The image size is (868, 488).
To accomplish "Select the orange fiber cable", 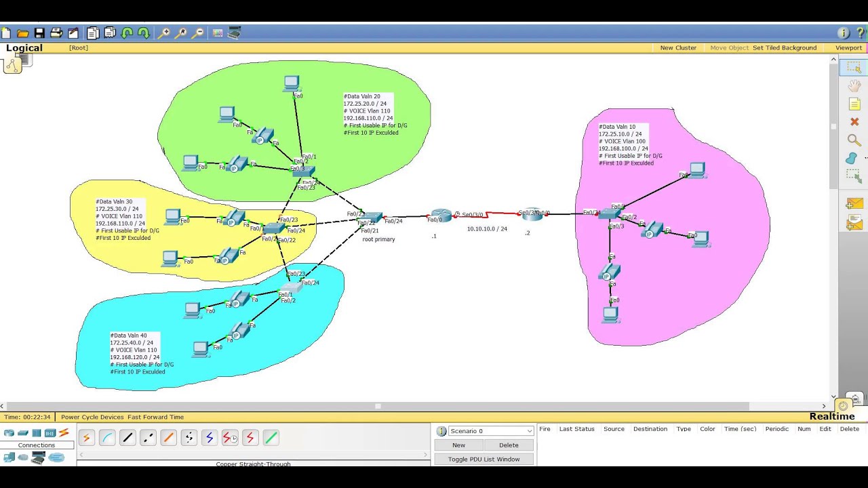I will (x=168, y=438).
